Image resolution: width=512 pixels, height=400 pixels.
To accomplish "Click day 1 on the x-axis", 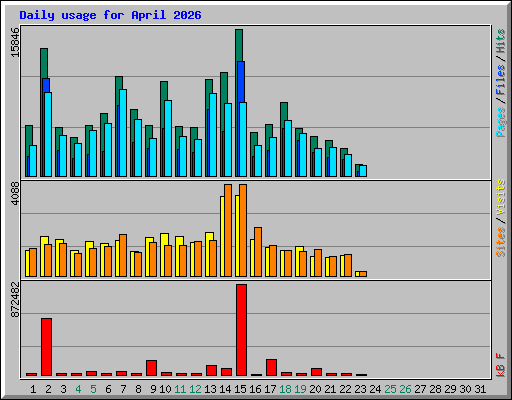I will [x=33, y=389].
